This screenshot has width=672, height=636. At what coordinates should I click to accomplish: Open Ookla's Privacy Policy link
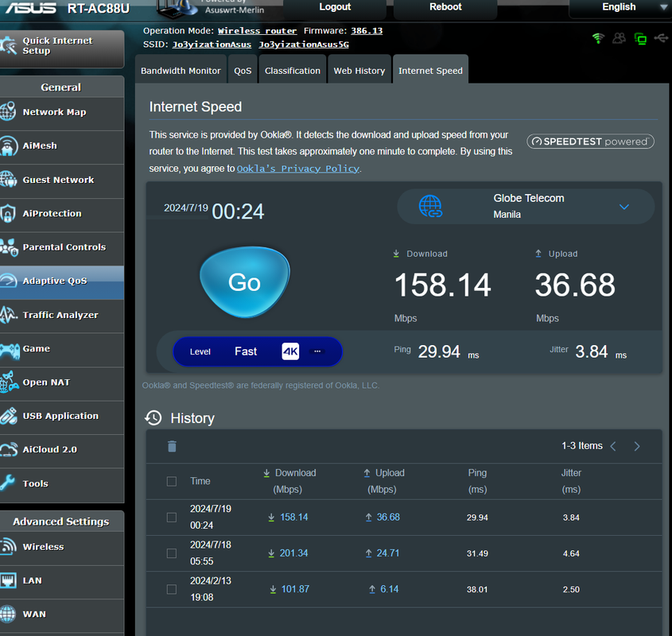click(298, 169)
